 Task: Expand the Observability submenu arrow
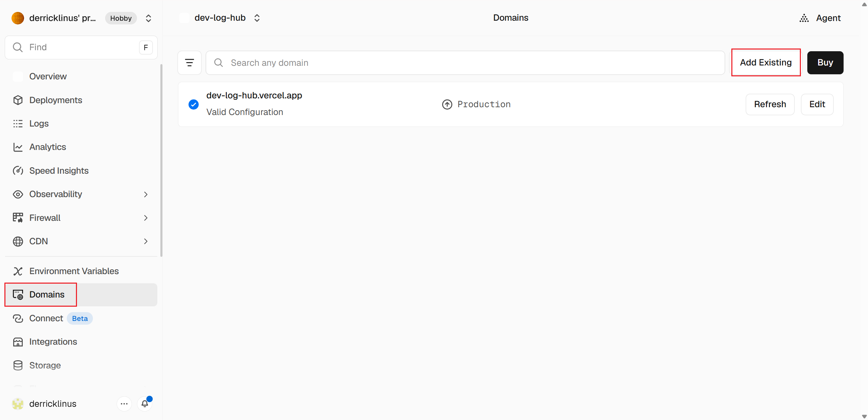[146, 194]
